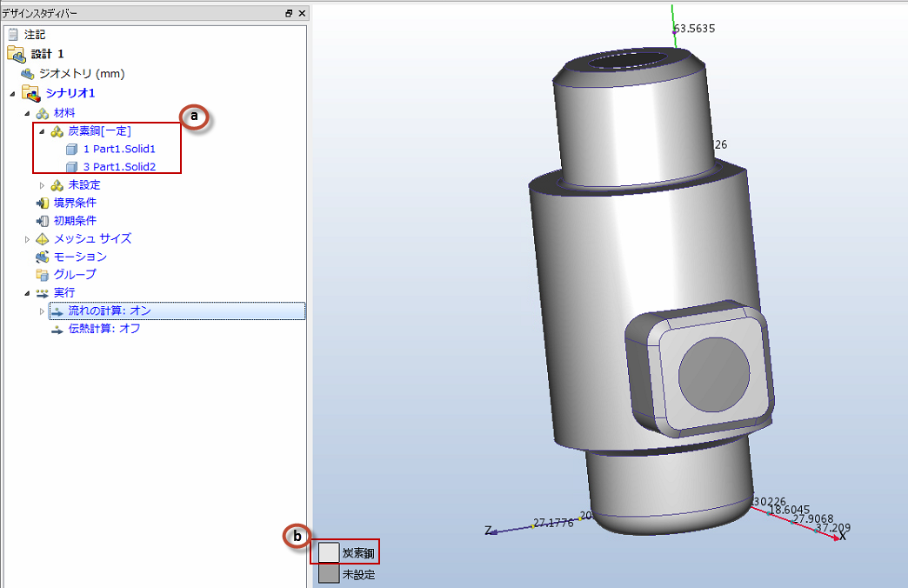The height and width of the screenshot is (588, 908).
Task: Collapse the シナリオ1 tree node
Action: coord(13,93)
